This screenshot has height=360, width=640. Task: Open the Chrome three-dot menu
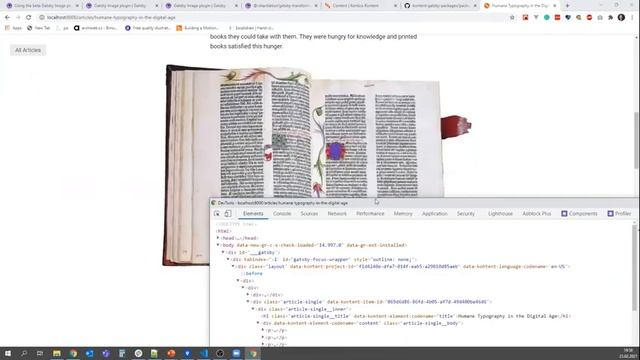(632, 18)
